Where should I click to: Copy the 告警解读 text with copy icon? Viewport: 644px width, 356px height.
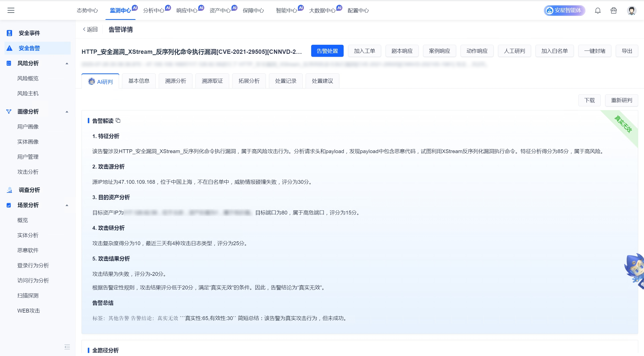pos(118,121)
